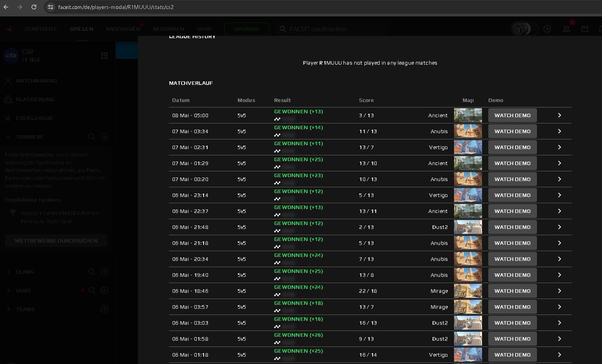Open match details arrow for 06 Mai 01:18
The image size is (602, 364).
[x=559, y=354]
